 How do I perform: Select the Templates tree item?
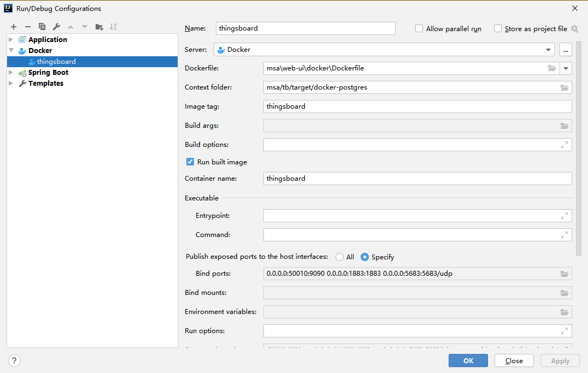46,84
